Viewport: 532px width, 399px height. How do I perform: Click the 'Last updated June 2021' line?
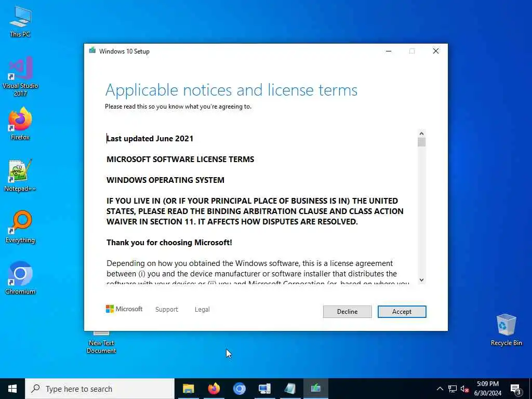pyautogui.click(x=150, y=138)
